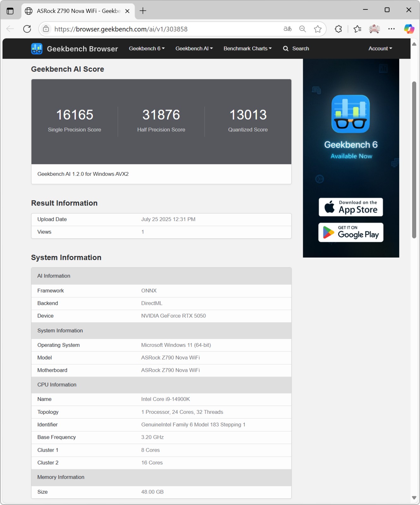Click the Geekbench AI Score heading

68,69
